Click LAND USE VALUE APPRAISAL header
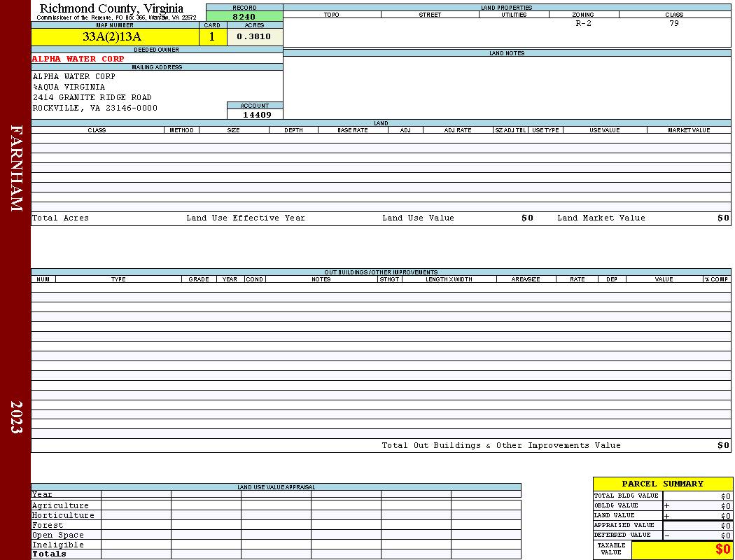This screenshot has width=735, height=560. tap(276, 487)
